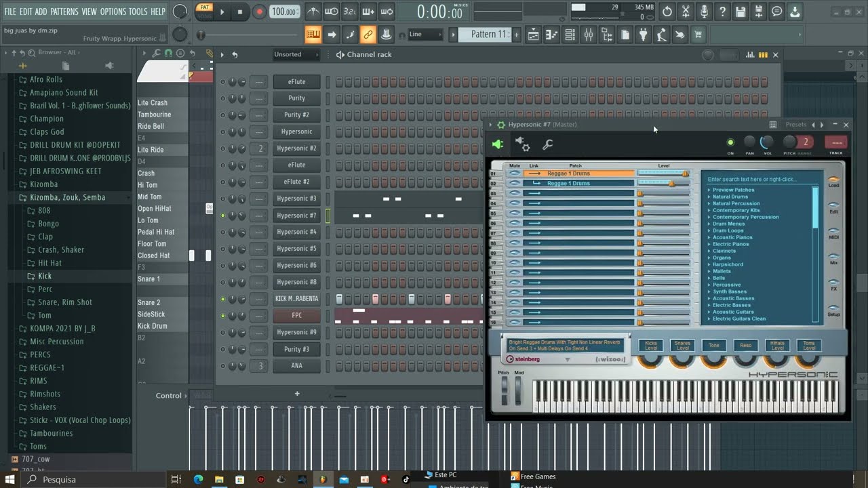This screenshot has width=868, height=488.
Task: Click the link chain icon in toolbar
Action: (x=368, y=35)
